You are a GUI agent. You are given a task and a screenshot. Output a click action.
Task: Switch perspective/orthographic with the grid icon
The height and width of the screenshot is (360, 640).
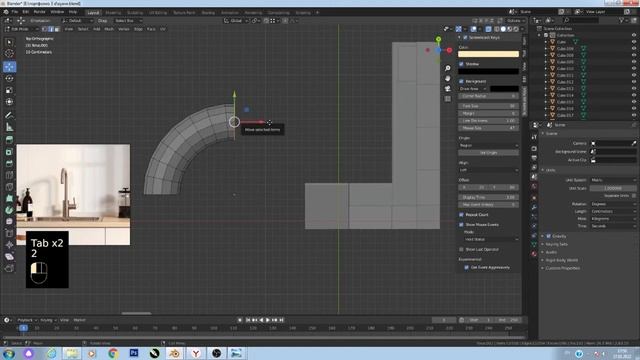click(448, 98)
